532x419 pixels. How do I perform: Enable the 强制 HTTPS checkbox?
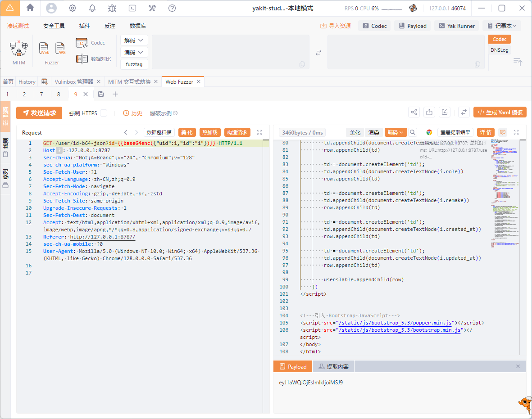[x=104, y=113]
